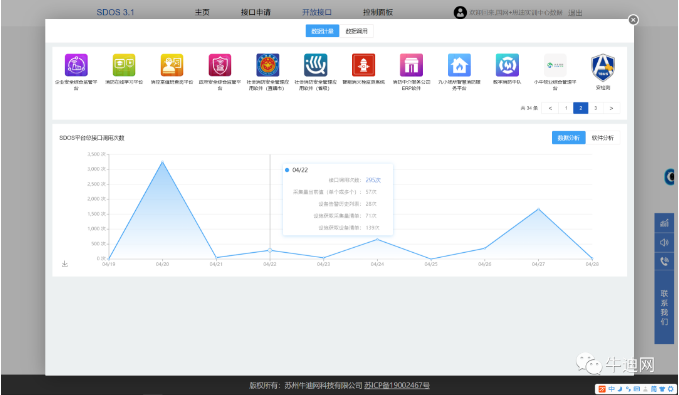
Task: Click the 04/22 tooltip header
Action: tap(300, 170)
